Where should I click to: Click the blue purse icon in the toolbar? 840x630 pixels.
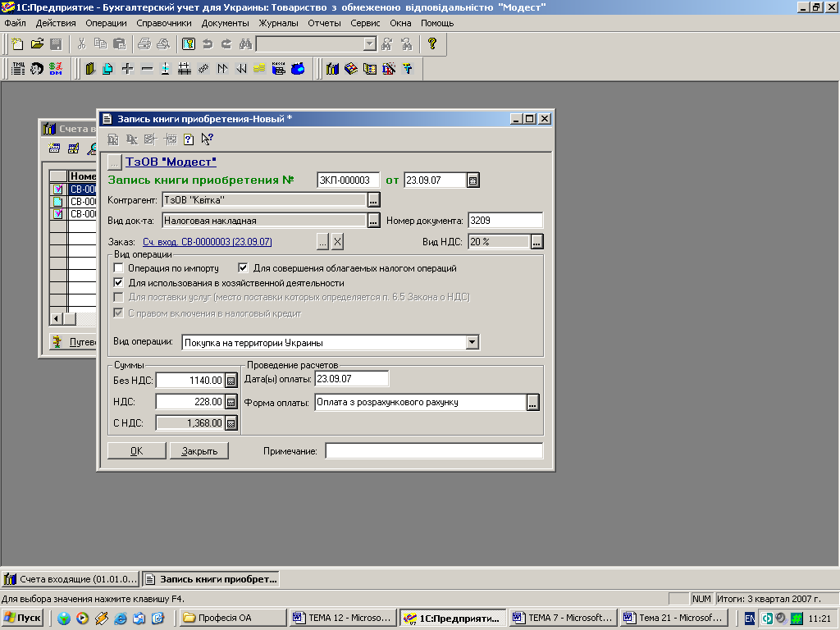(x=298, y=69)
